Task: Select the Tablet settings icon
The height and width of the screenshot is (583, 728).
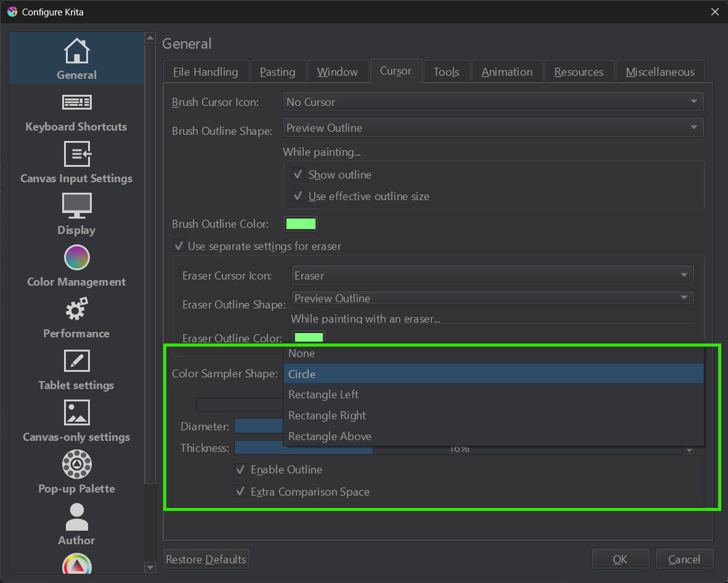Action: pos(76,361)
